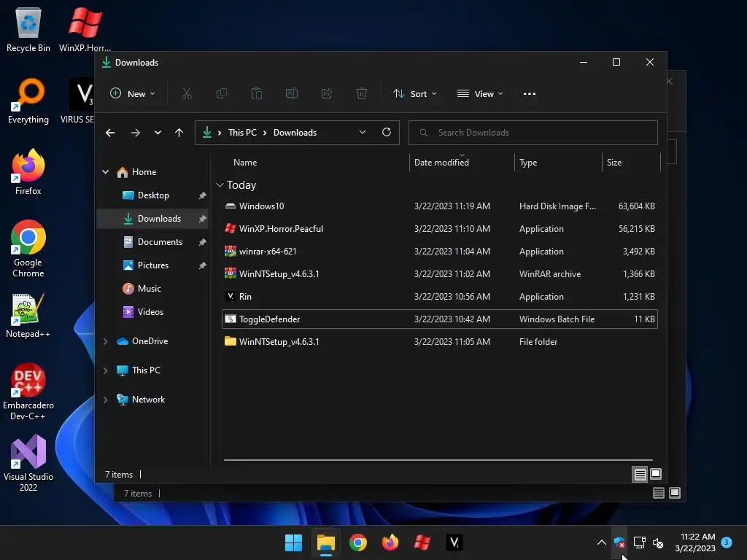The image size is (747, 560).
Task: Open the See more three-dots menu
Action: [x=530, y=94]
